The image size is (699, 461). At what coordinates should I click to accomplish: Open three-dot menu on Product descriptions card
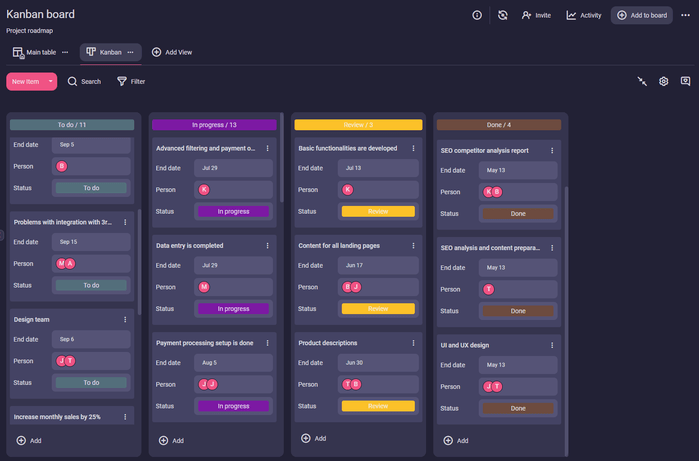(x=410, y=342)
